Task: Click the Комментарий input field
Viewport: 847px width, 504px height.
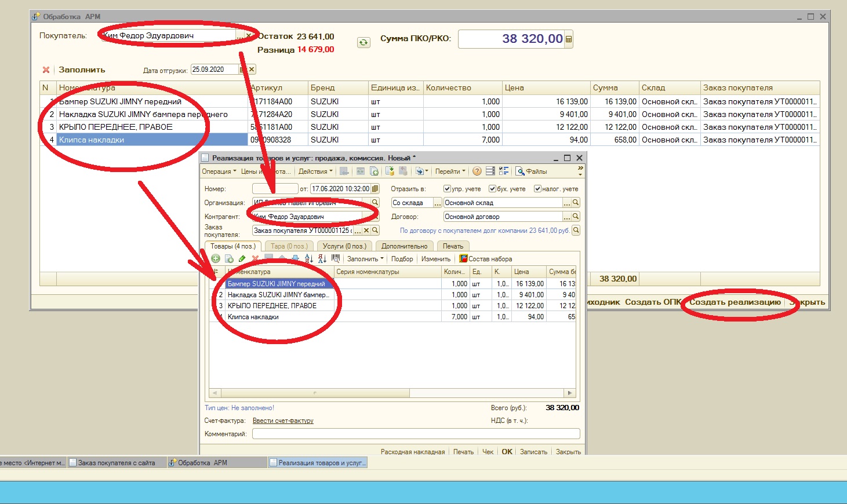Action: click(x=416, y=434)
